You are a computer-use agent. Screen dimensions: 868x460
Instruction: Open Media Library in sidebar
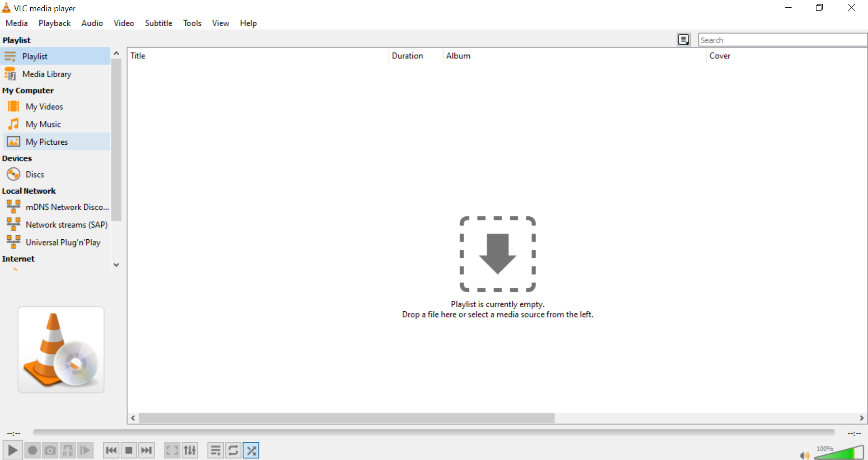[x=55, y=74]
